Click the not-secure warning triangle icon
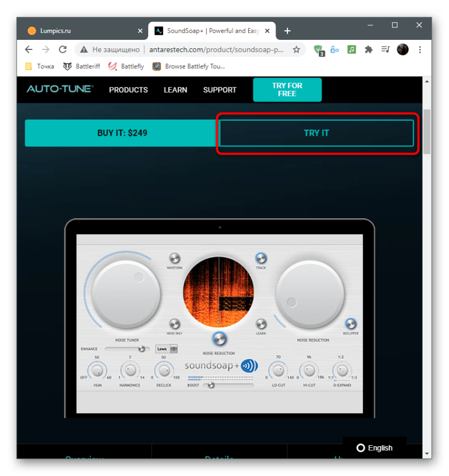 click(x=84, y=50)
